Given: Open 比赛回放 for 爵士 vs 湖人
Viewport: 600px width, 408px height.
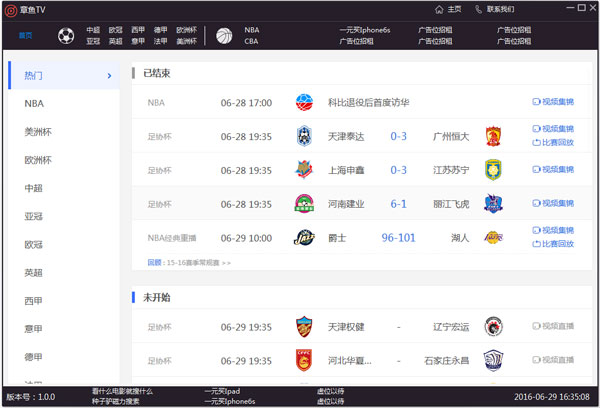Looking at the screenshot, I should point(553,244).
